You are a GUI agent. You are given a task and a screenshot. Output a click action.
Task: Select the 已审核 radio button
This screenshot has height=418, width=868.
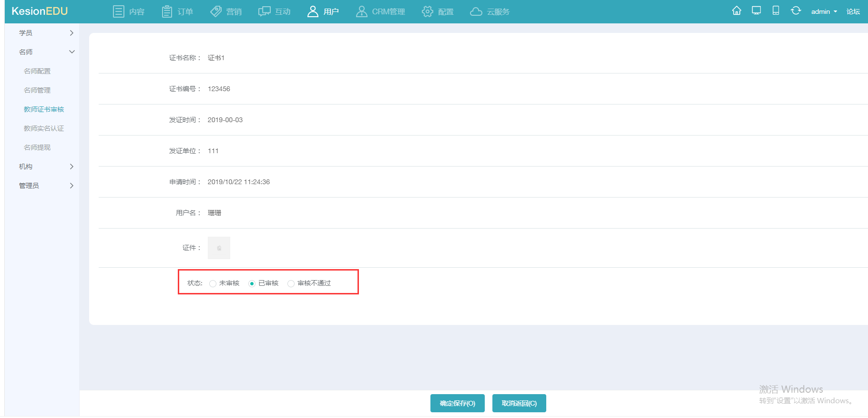(252, 283)
